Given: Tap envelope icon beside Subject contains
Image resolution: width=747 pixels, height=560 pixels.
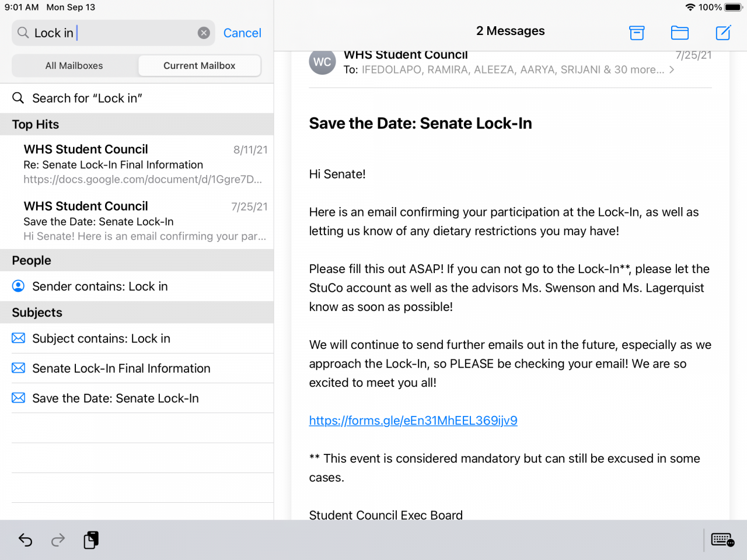Looking at the screenshot, I should 19,338.
